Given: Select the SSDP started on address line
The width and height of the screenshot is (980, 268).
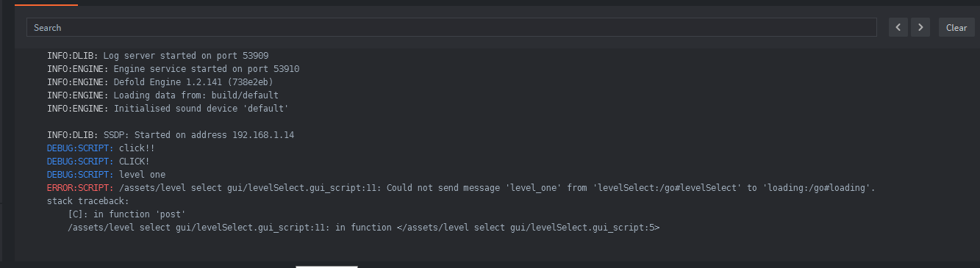Looking at the screenshot, I should coord(171,135).
